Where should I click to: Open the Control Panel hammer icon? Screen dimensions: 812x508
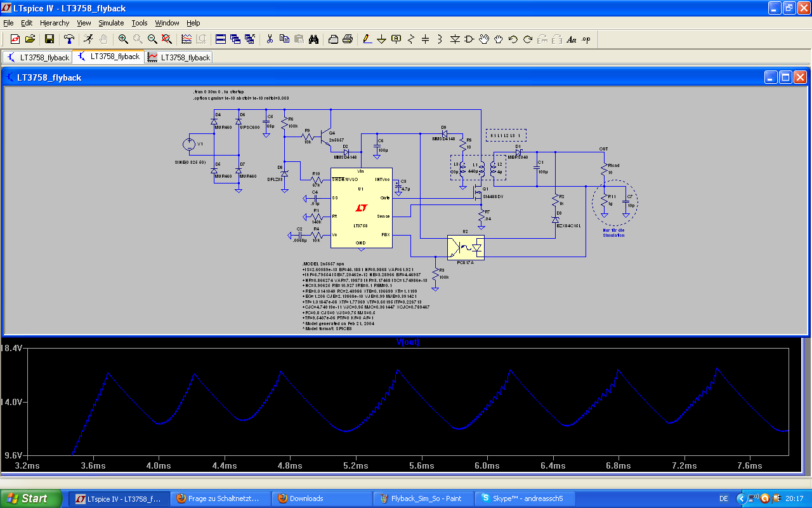[69, 39]
